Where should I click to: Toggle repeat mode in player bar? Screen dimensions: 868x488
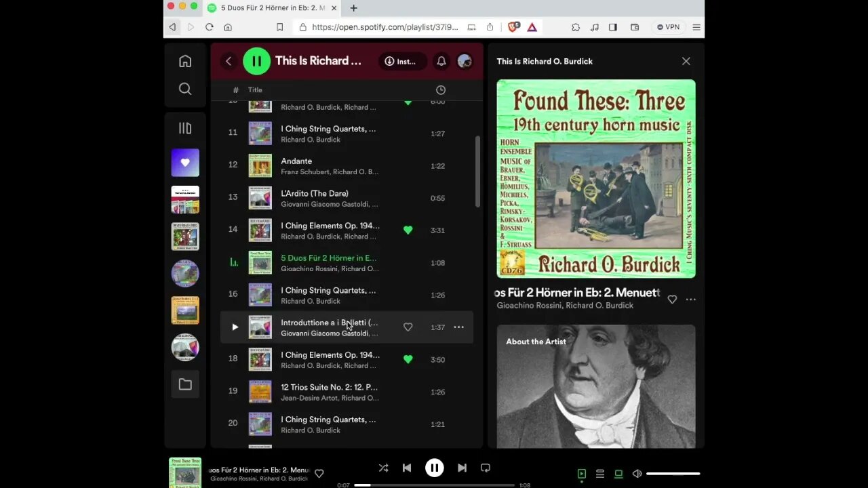pyautogui.click(x=486, y=468)
